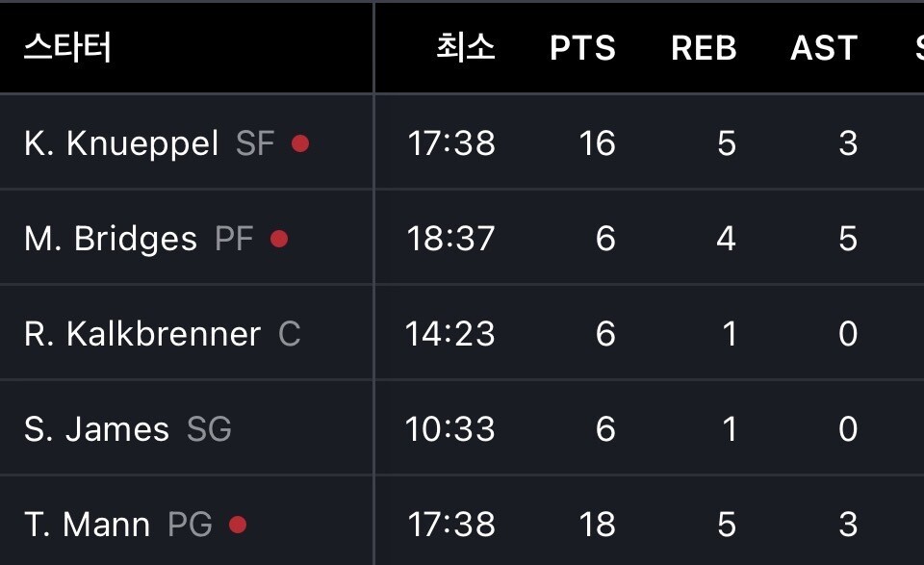Viewport: 924px width, 565px height.
Task: Click the red indicator beside T. Mann
Action: click(238, 525)
